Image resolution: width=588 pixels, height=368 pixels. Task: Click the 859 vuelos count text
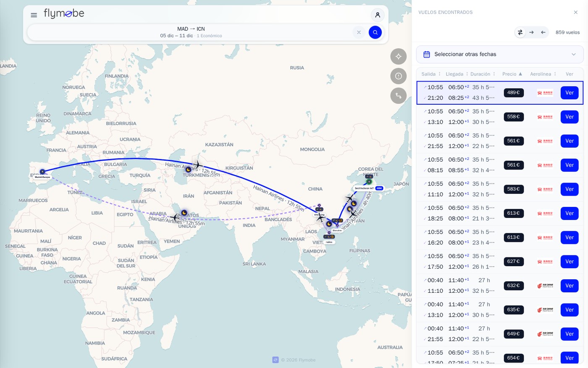pos(567,32)
